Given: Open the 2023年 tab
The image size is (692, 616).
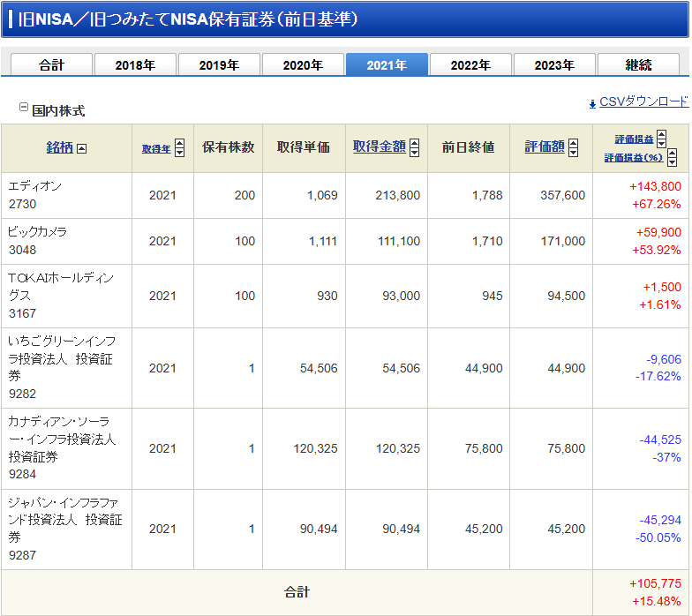Looking at the screenshot, I should coord(554,65).
